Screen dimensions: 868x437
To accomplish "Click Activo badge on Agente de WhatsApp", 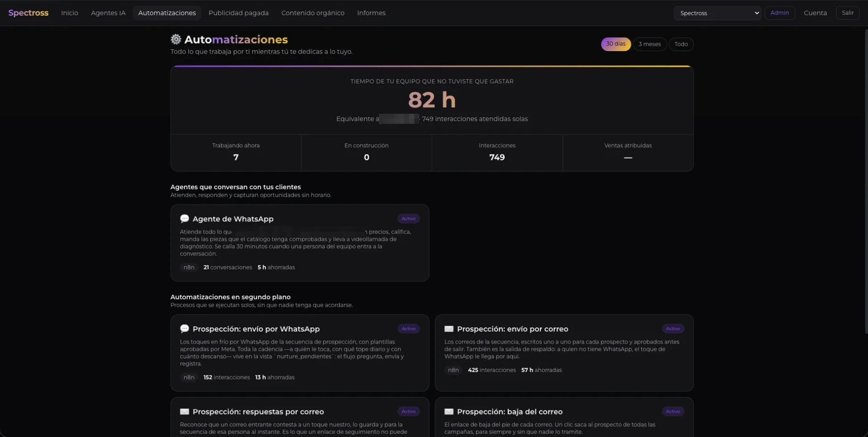I will (x=409, y=219).
